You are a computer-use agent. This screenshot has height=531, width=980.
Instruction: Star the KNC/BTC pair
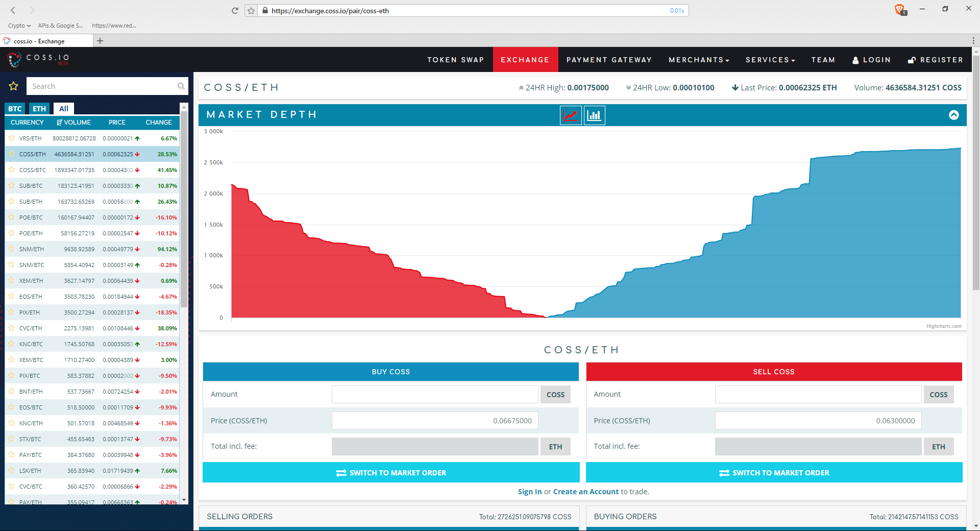[11, 344]
